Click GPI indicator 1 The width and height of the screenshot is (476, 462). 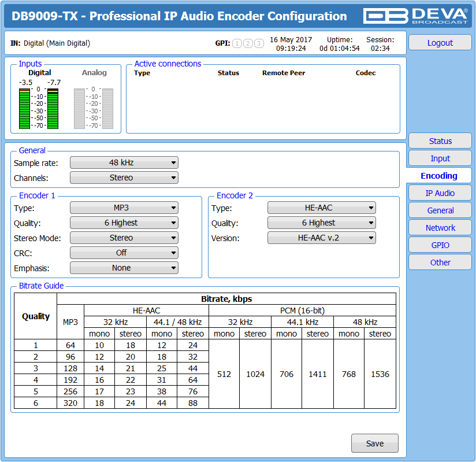[237, 43]
